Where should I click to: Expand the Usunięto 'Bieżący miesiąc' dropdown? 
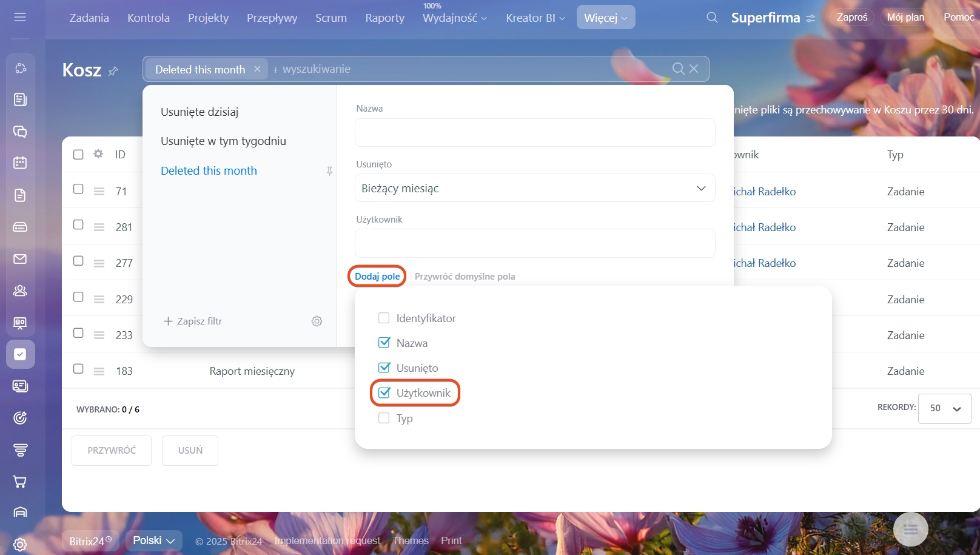(x=535, y=188)
